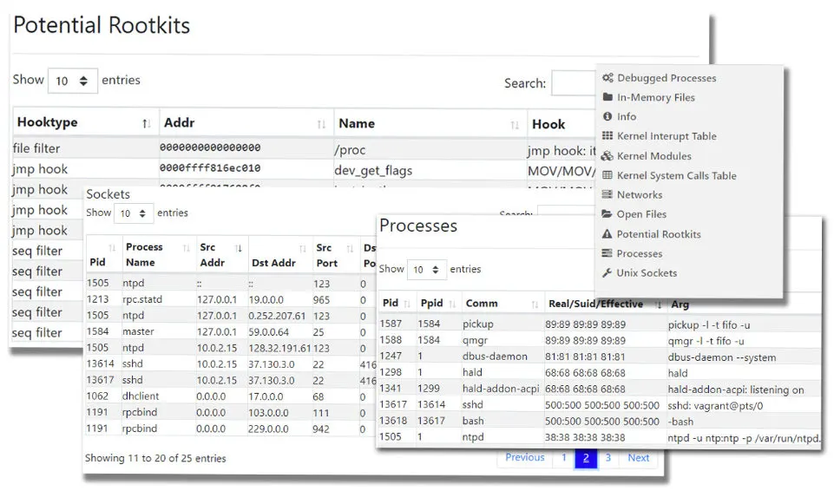Screen dimensions: 834x504
Task: Click dbus-daemon comm cell in Processes
Action: [x=495, y=357]
